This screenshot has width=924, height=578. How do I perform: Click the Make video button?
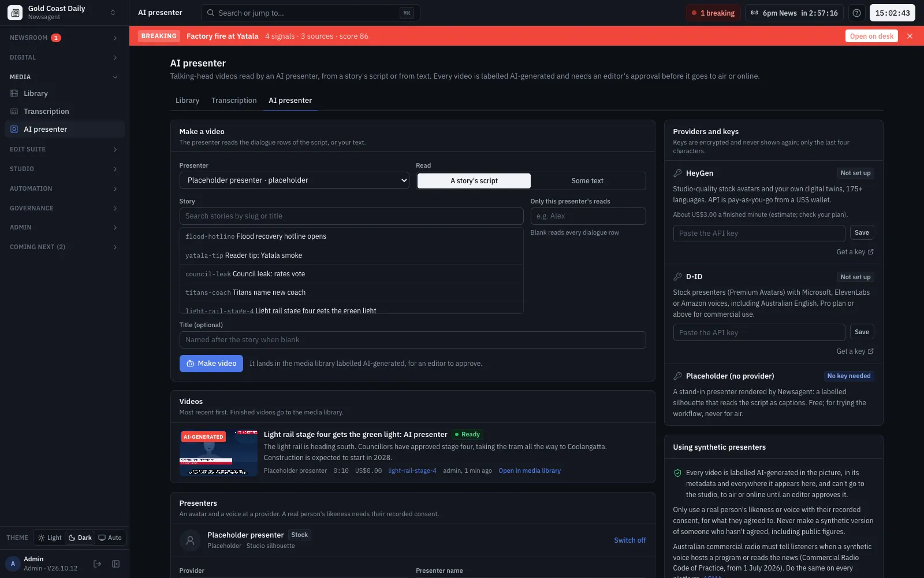pyautogui.click(x=211, y=363)
